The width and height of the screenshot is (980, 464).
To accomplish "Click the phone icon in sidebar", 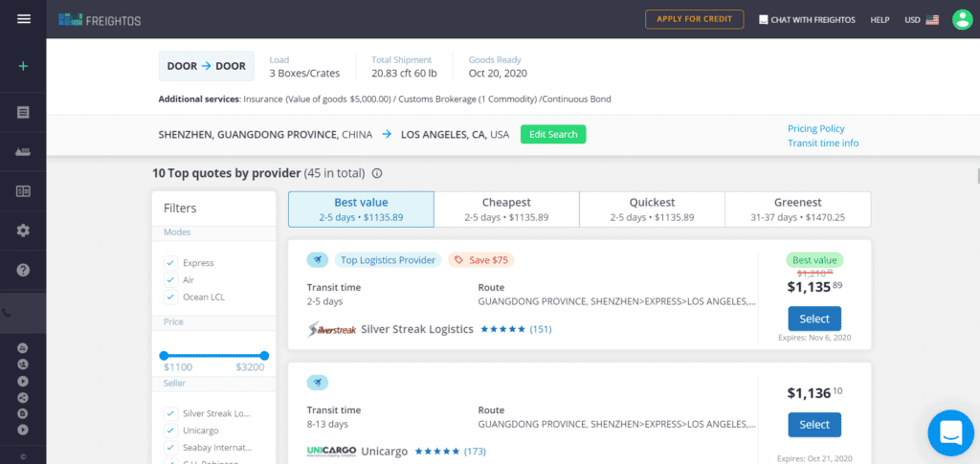I will [7, 313].
